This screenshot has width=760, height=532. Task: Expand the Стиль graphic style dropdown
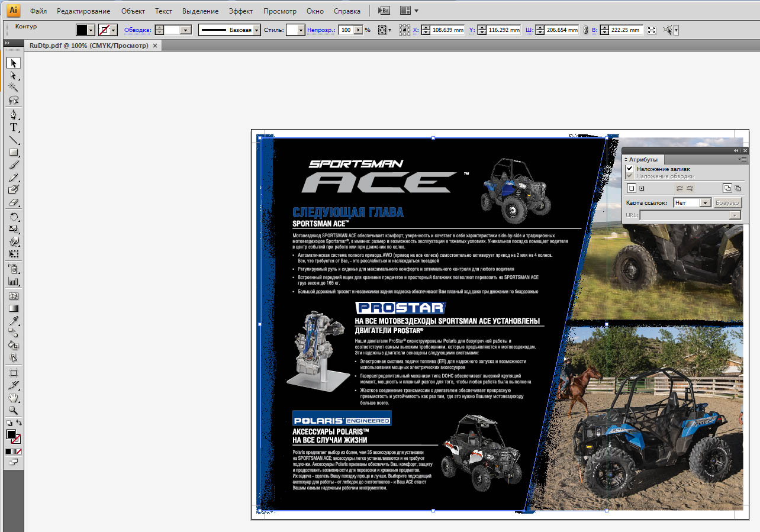pos(301,30)
